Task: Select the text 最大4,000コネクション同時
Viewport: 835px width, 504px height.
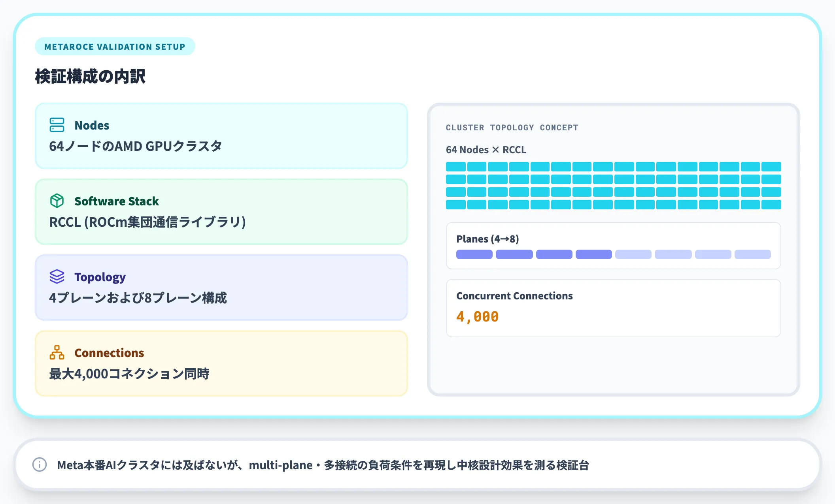Action: pos(129,374)
